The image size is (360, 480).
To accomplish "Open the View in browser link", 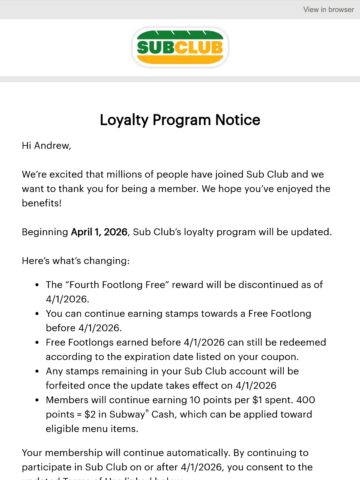I will pyautogui.click(x=328, y=10).
